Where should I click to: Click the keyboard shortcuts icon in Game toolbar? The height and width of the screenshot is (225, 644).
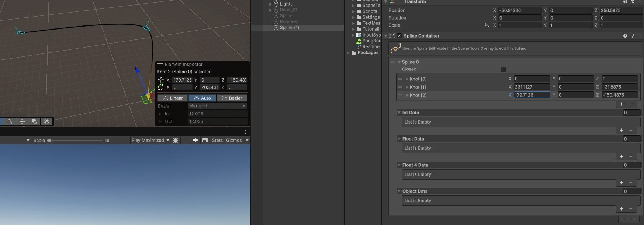[205, 140]
